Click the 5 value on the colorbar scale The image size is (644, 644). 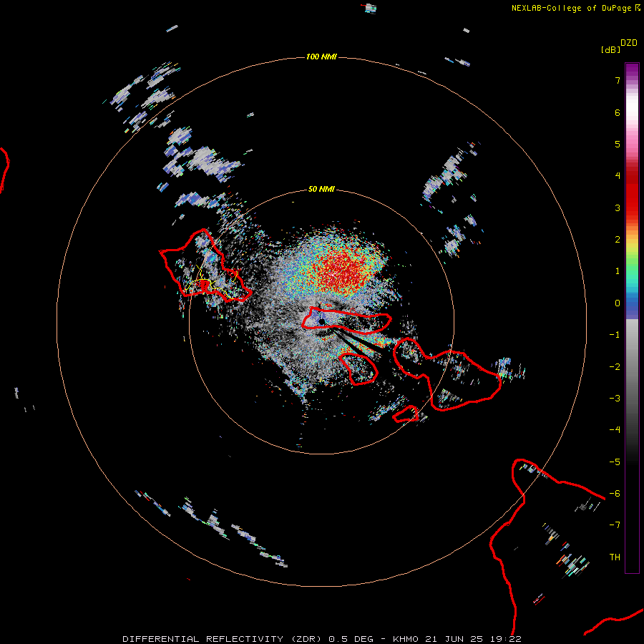(618, 144)
